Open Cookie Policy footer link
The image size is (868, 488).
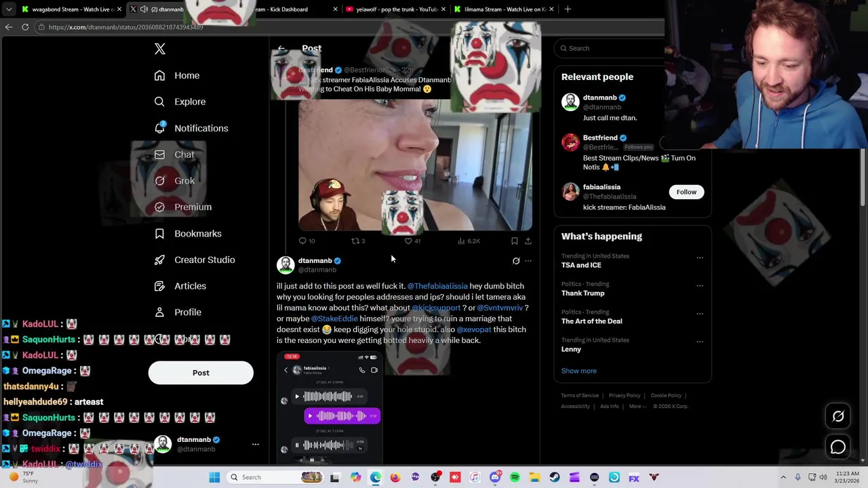(666, 396)
